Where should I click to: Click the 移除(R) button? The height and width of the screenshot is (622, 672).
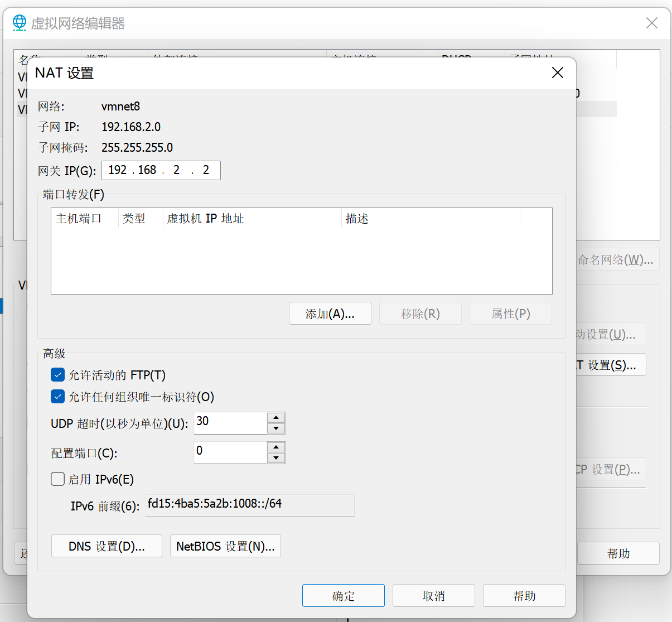point(420,314)
